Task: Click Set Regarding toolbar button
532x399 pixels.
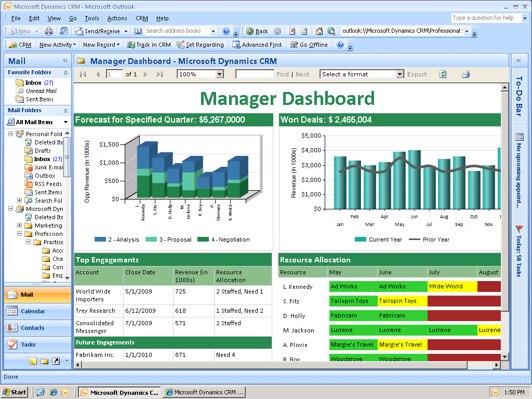Action: 200,45
